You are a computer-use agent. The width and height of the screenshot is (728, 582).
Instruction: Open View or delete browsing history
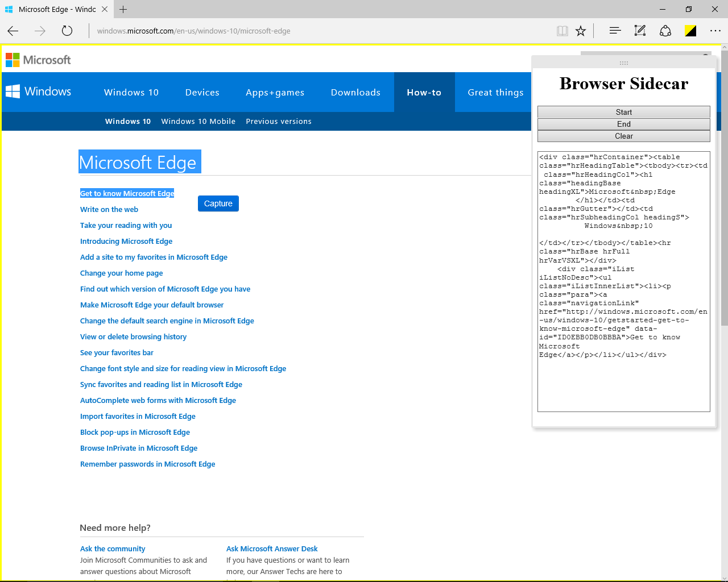coord(133,336)
